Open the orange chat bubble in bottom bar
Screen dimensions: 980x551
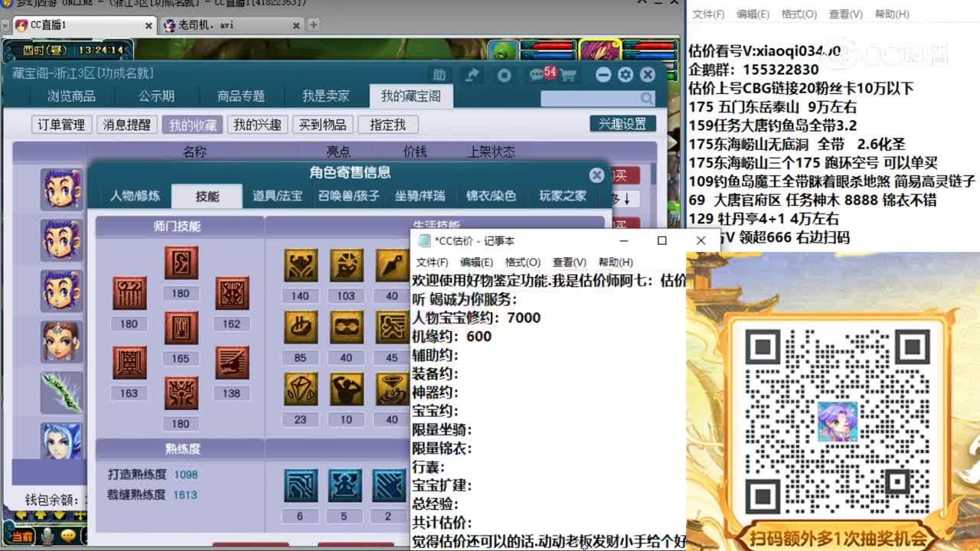[x=69, y=536]
